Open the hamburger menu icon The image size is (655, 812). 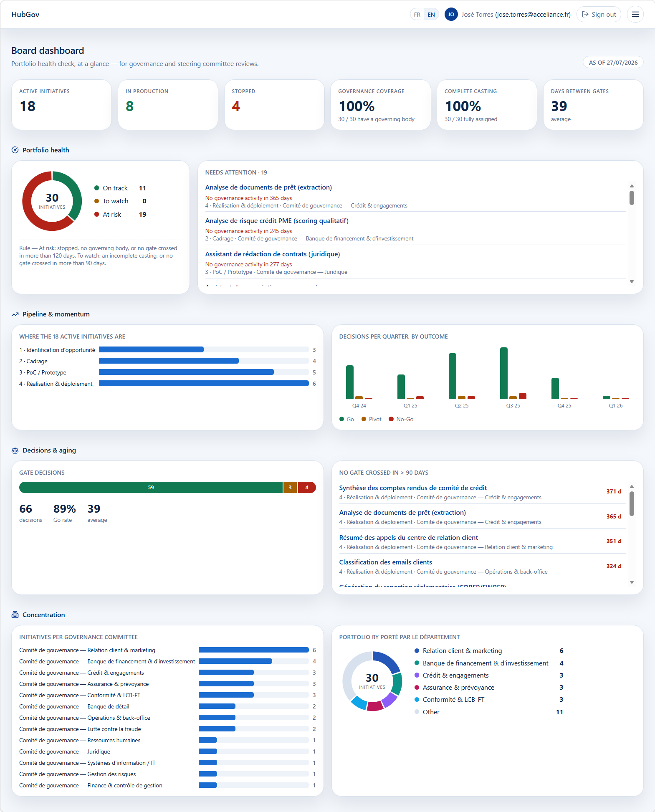(635, 15)
